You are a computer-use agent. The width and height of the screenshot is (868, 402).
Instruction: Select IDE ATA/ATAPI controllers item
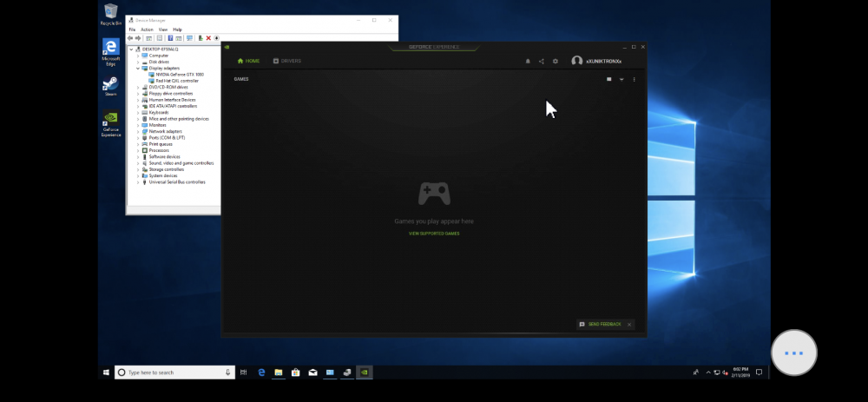[173, 106]
